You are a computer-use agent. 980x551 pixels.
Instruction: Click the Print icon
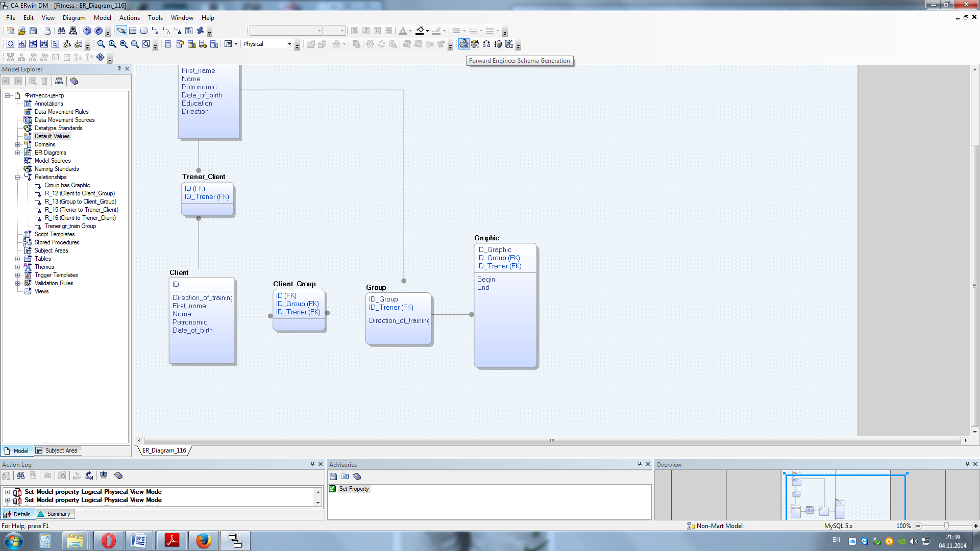pos(47,31)
